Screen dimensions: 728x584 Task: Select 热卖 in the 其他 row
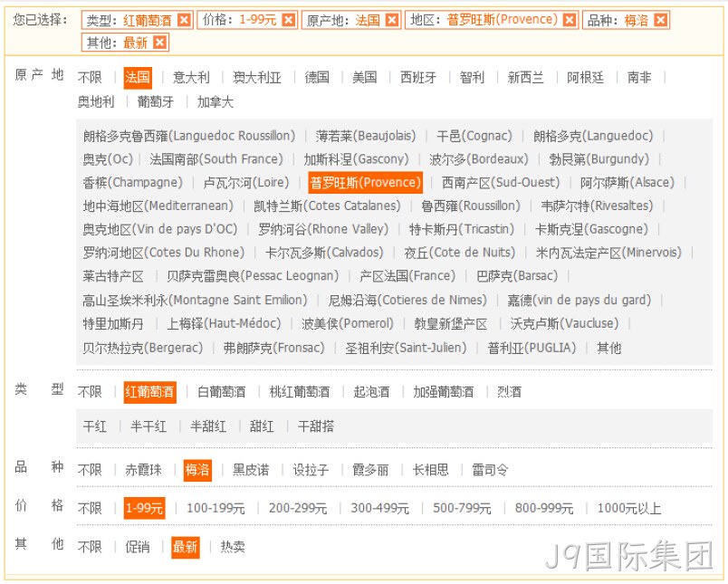233,547
